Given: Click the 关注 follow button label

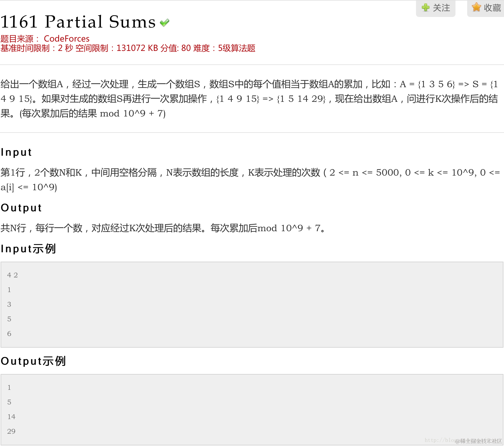Looking at the screenshot, I should point(441,8).
